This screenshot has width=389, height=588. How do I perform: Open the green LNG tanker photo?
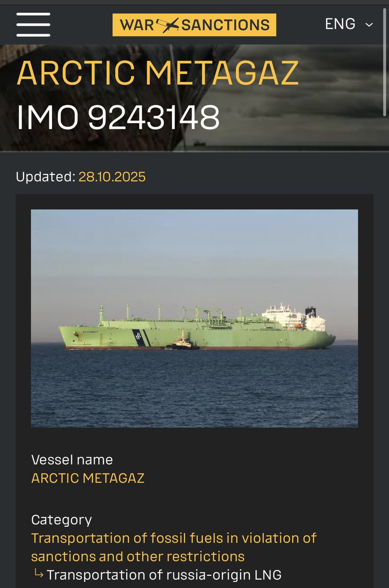[194, 318]
